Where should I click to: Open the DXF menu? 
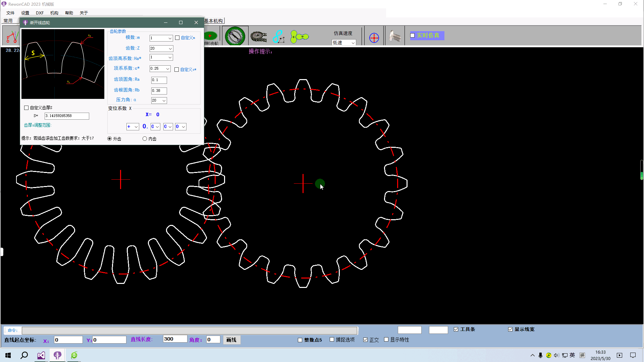[x=40, y=13]
